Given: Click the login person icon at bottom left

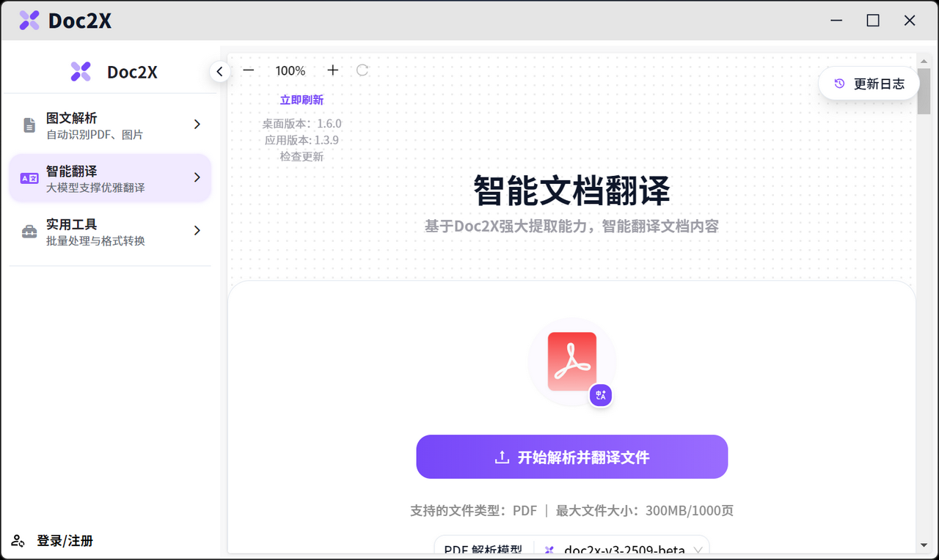Looking at the screenshot, I should [x=16, y=541].
